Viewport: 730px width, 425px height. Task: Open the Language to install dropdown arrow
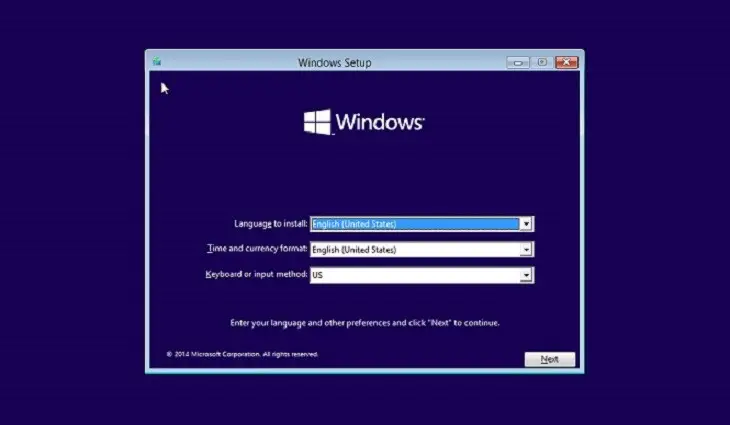pyautogui.click(x=526, y=224)
